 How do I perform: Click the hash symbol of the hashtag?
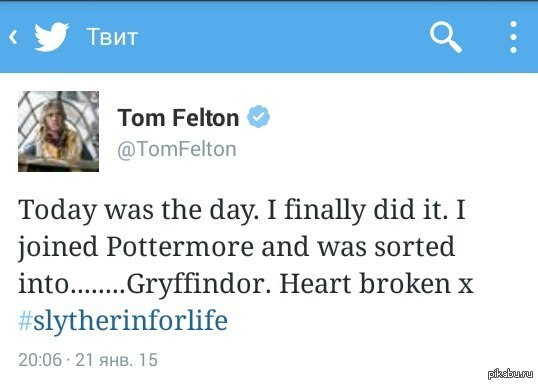coord(25,320)
